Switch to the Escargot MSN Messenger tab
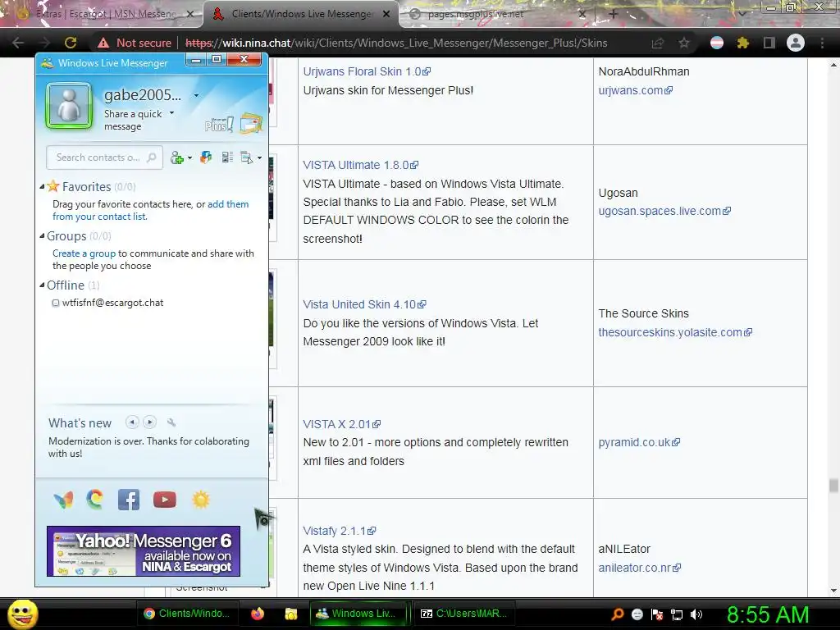The width and height of the screenshot is (840, 630). click(x=105, y=14)
